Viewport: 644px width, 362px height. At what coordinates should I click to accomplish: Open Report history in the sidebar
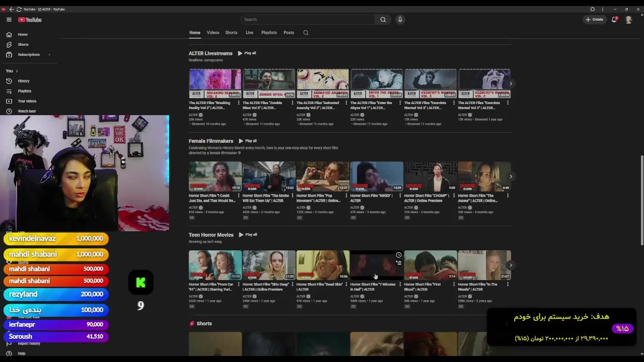(29, 343)
